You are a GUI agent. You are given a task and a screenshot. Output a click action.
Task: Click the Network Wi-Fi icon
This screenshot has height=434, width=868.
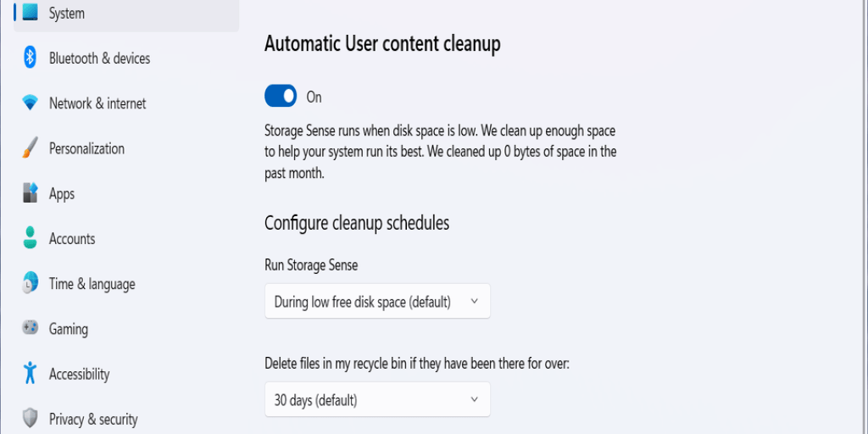coord(30,103)
